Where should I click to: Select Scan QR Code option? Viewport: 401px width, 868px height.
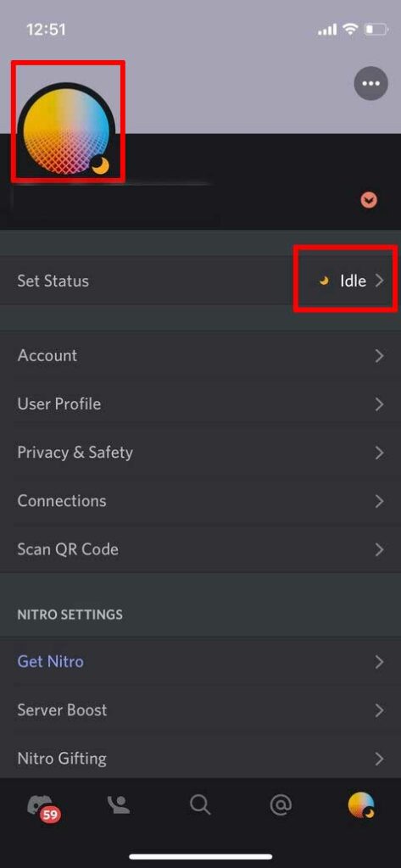200,549
